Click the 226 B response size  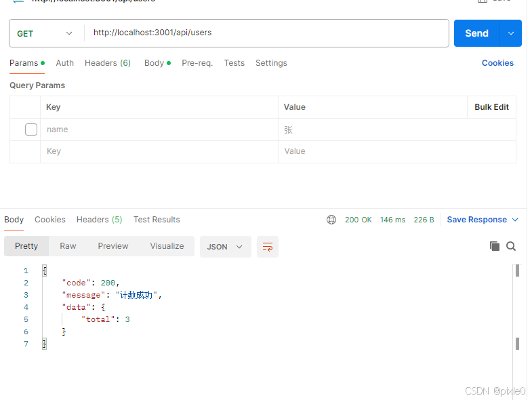(424, 220)
